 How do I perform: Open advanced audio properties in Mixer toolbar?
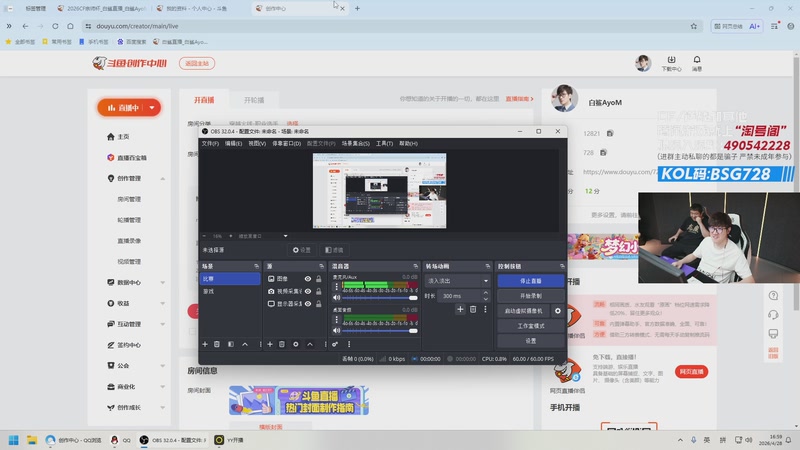click(x=335, y=344)
